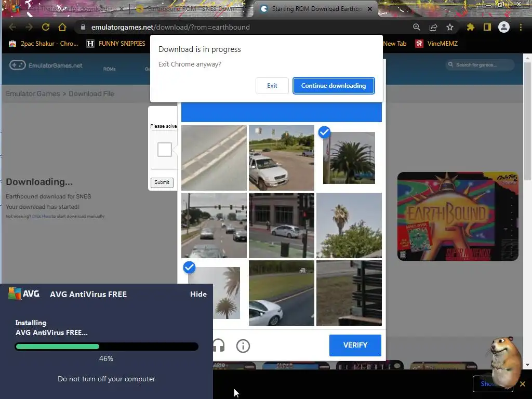Click the share page icon
The image size is (532, 399).
433,27
